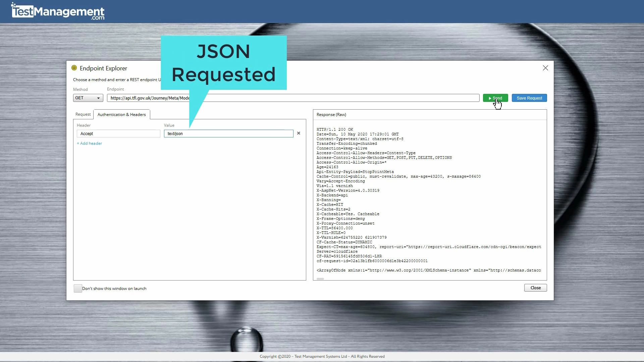Click the Accept header text field
The image size is (644, 362).
point(118,133)
